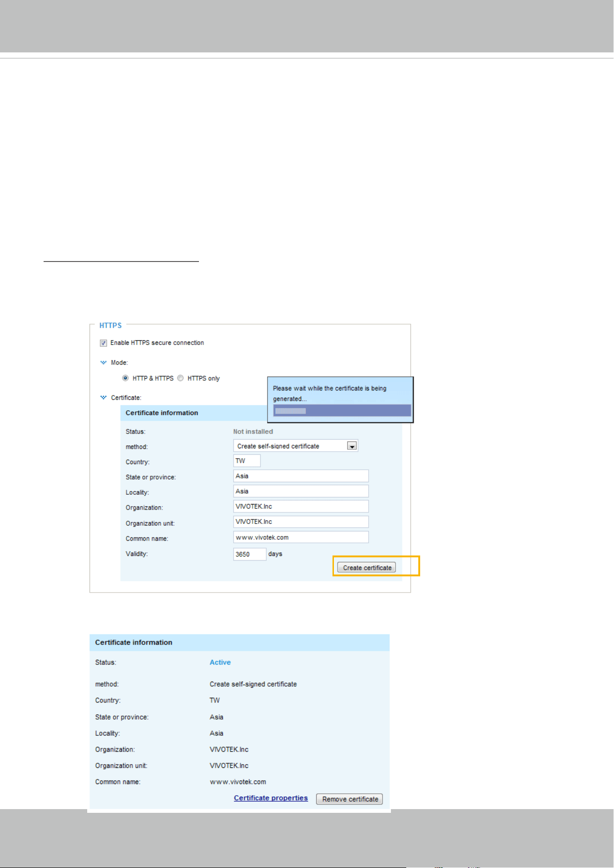Click the lower 'Certificate information' header
614x868 pixels.
134,643
